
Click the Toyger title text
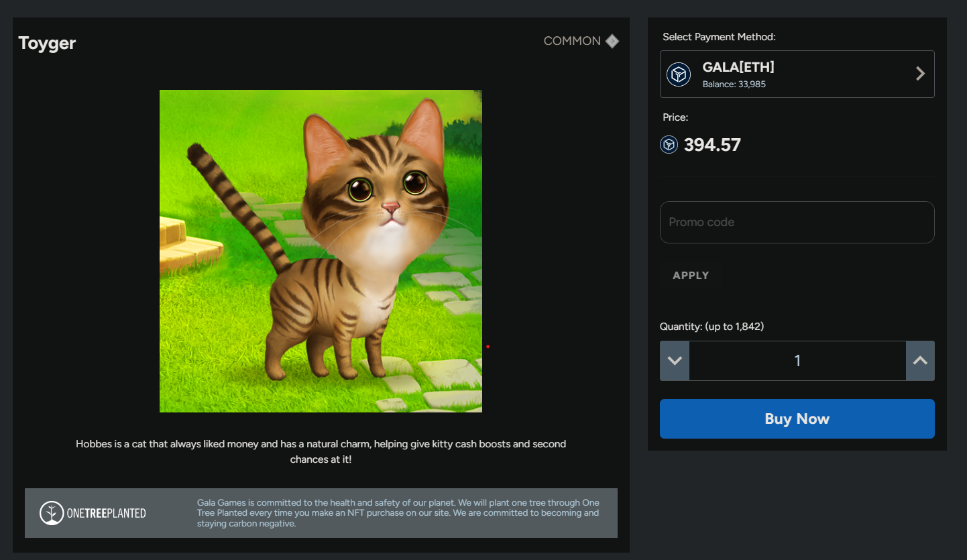(x=47, y=43)
